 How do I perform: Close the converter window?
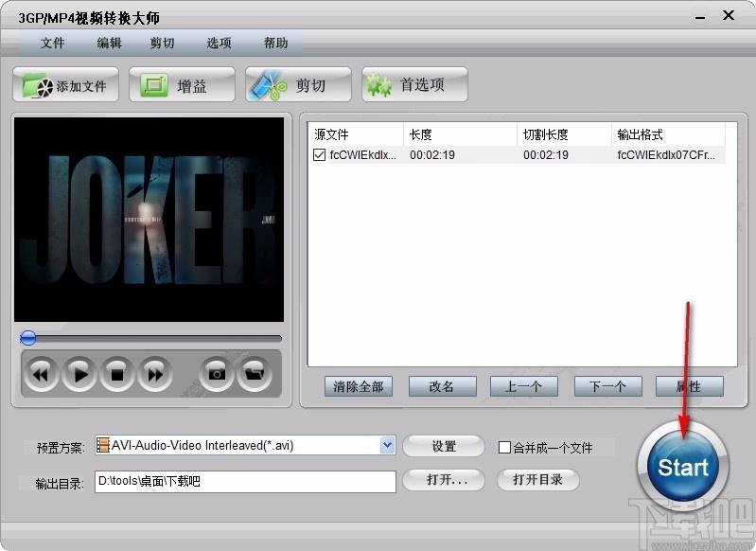coord(729,15)
